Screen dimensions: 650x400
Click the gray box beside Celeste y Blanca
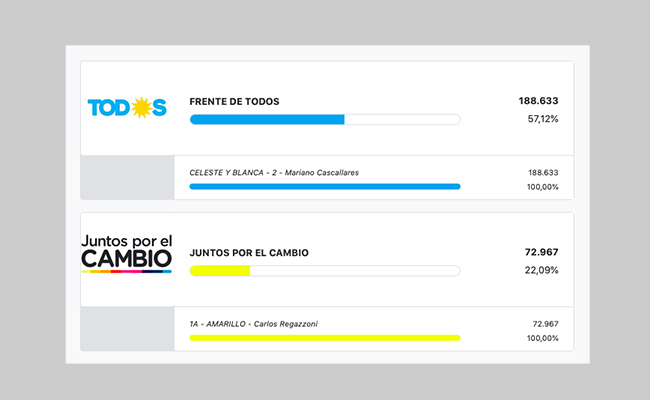point(127,177)
